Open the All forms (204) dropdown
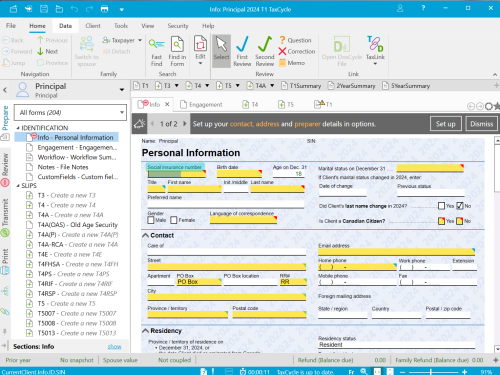 [70, 113]
